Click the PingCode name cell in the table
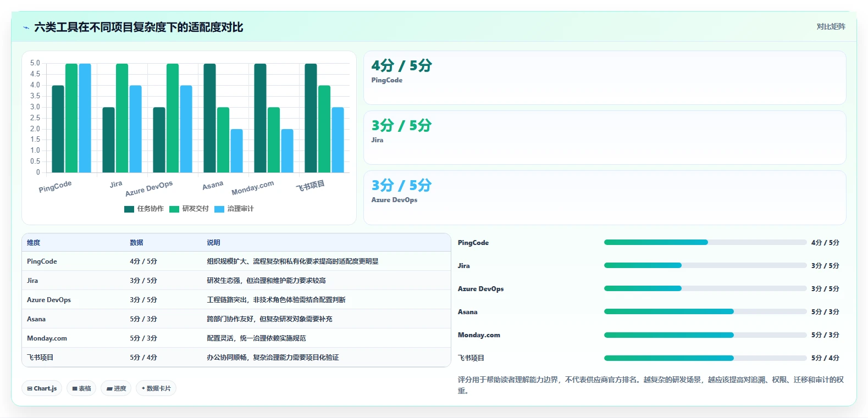Image resolution: width=868 pixels, height=418 pixels. click(x=42, y=261)
